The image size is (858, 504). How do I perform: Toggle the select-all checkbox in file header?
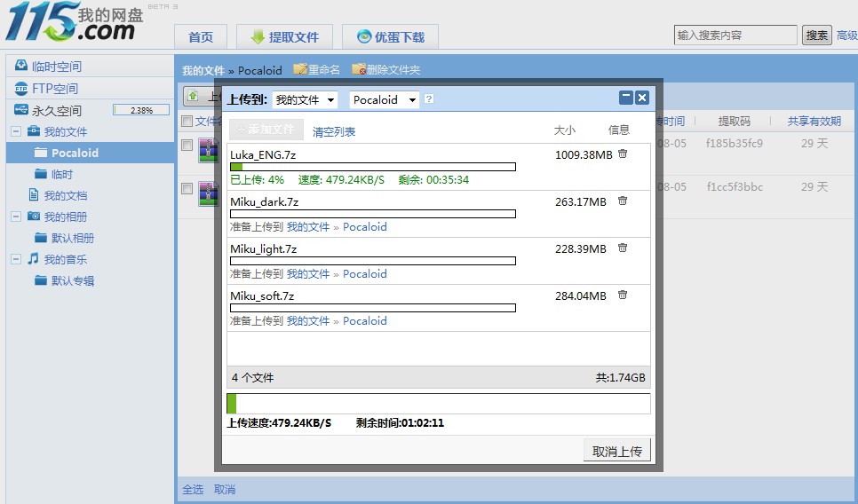187,121
